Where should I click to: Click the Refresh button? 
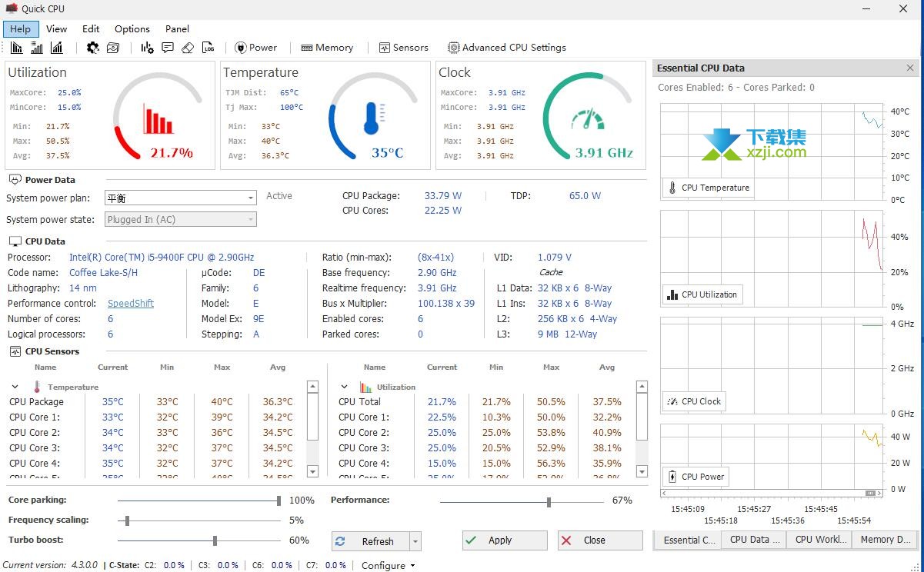tap(371, 541)
